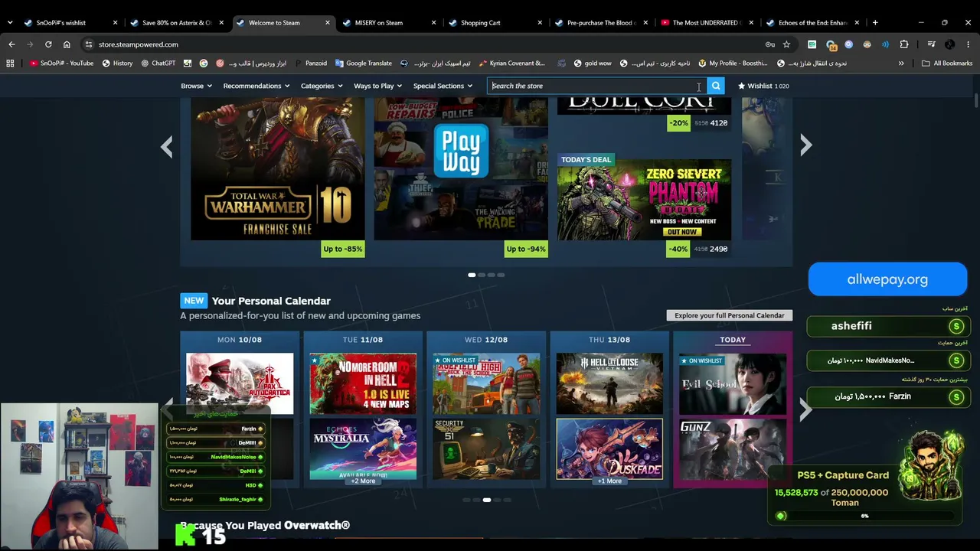
Task: Open the Wishlist star link
Action: click(763, 86)
